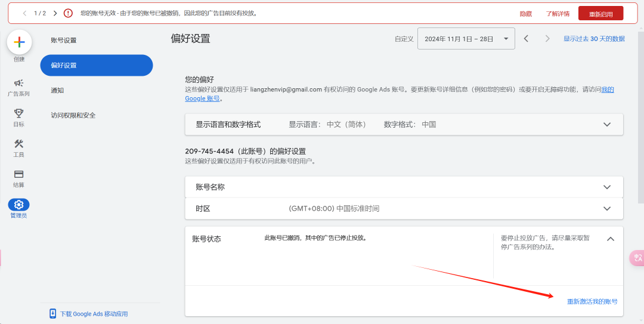Click the 重新启用 red button
Image resolution: width=644 pixels, height=324 pixels.
coord(600,14)
